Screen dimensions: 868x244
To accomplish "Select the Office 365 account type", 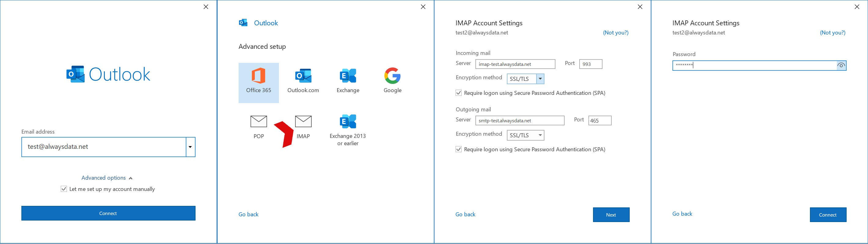I will tap(258, 83).
